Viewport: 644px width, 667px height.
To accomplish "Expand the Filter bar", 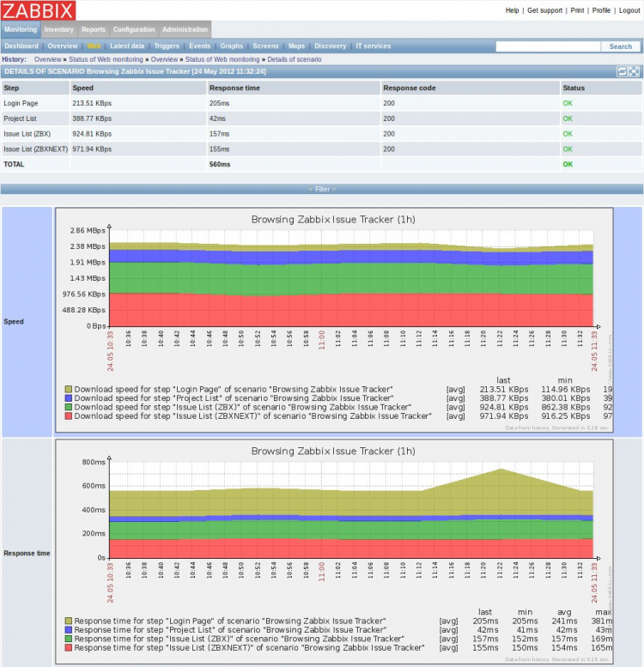I will (x=322, y=189).
